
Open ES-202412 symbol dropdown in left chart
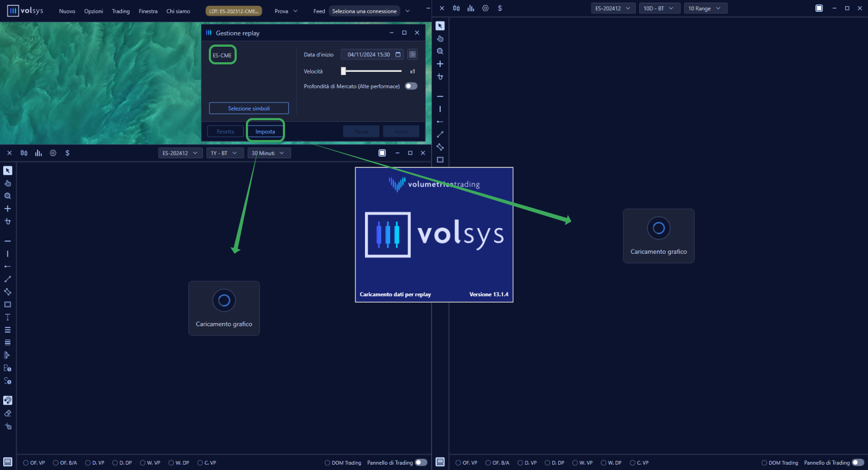point(180,153)
